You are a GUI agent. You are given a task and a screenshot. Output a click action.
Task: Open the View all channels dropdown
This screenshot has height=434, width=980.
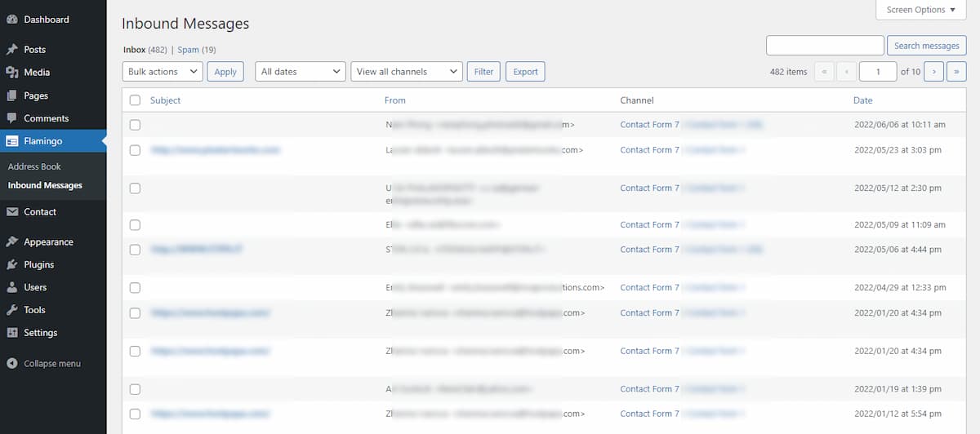pyautogui.click(x=407, y=72)
